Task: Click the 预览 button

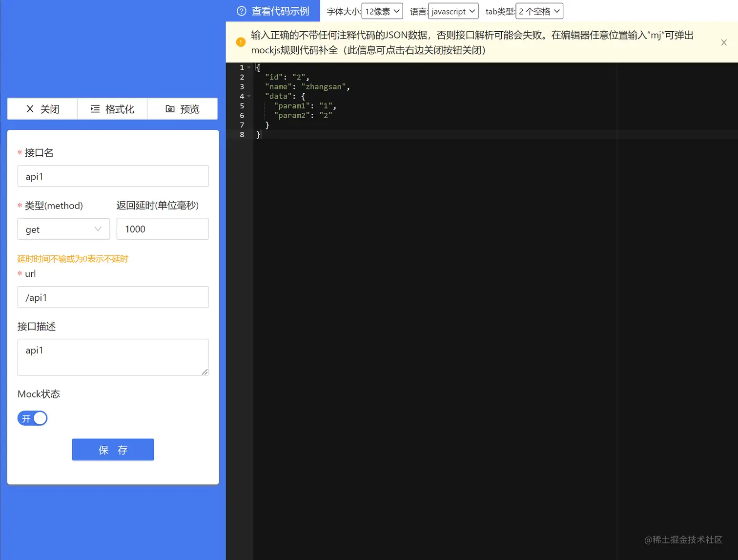Action: pos(183,109)
